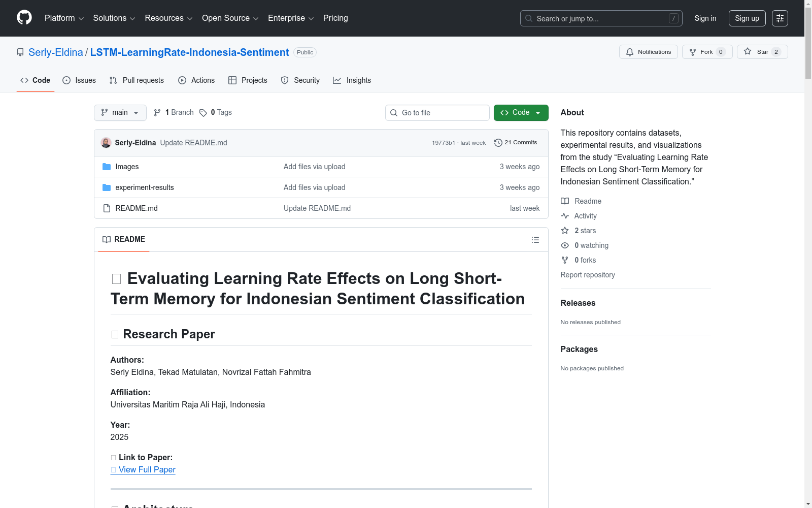Click the star icon to star repository

tap(748, 52)
